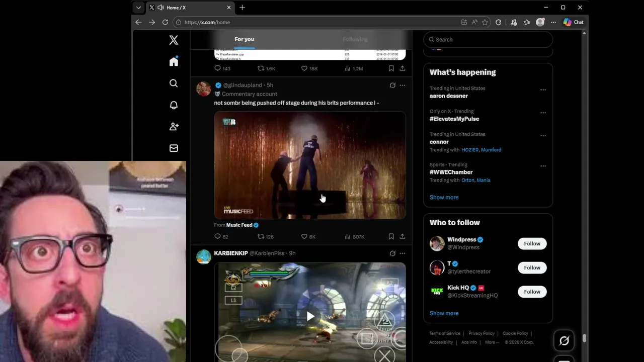Screen dimensions: 644x362
Task: Open Follow people sidebar icon
Action: (174, 127)
